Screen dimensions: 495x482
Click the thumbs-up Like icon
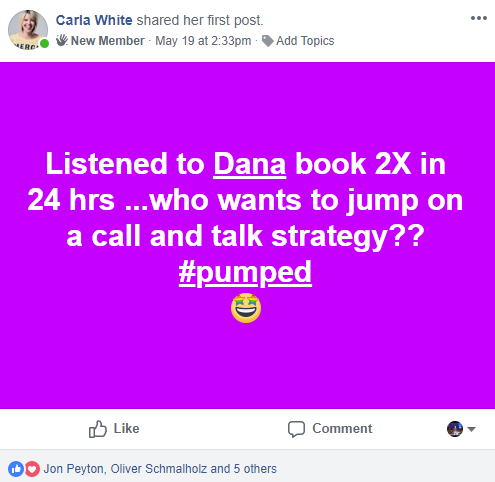[98, 429]
